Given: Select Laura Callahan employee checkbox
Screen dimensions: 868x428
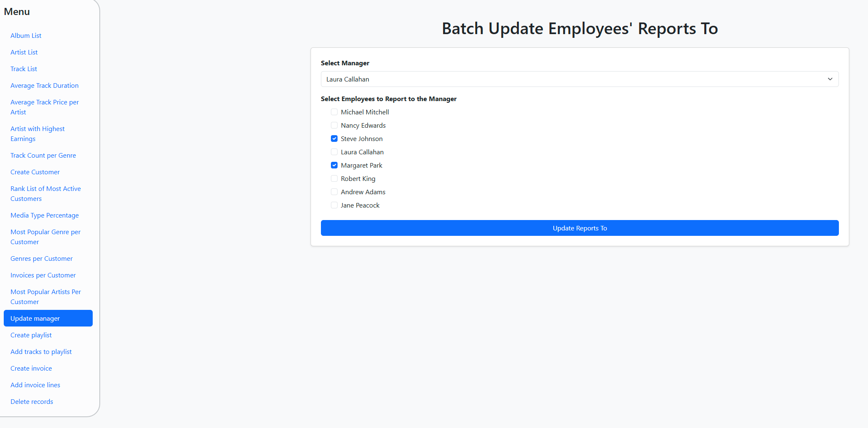Looking at the screenshot, I should coord(334,152).
